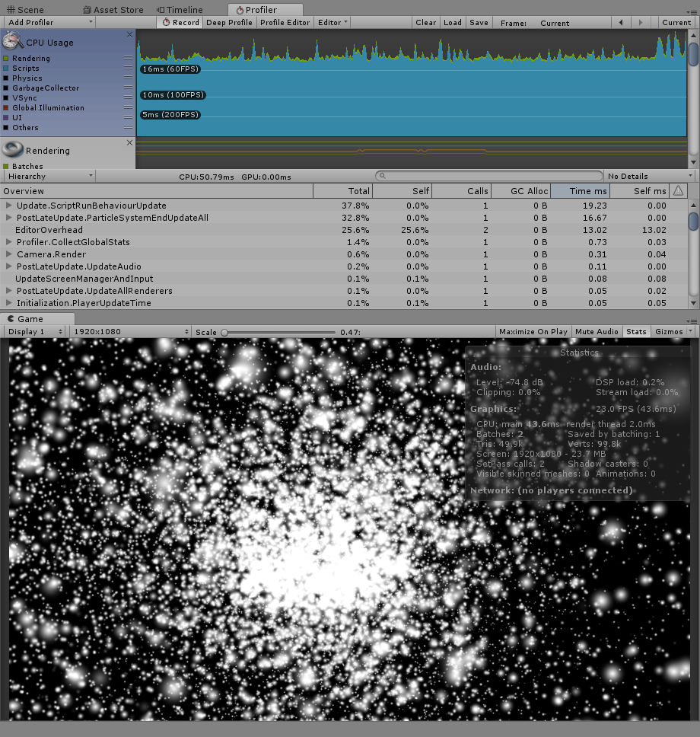
Task: Select the Profiler tab
Action: click(266, 10)
